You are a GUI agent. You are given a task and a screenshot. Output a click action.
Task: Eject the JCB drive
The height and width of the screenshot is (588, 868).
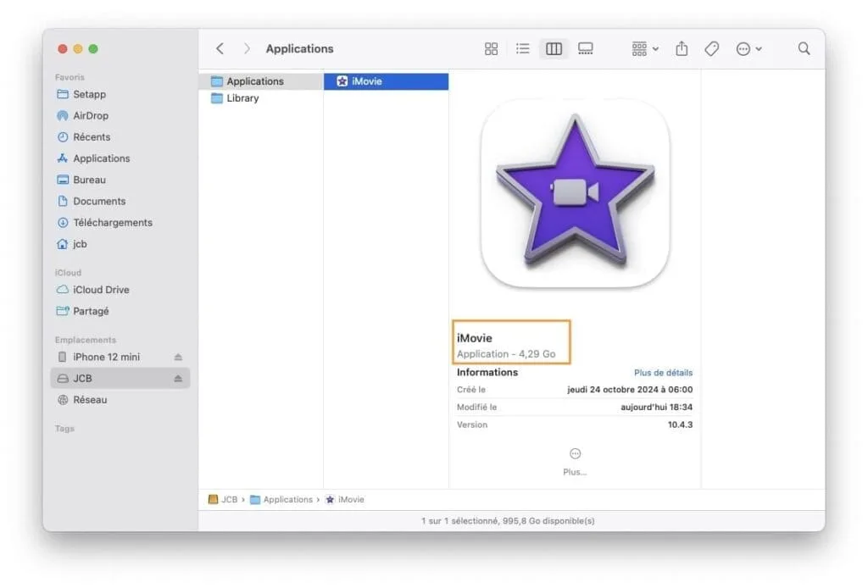178,379
